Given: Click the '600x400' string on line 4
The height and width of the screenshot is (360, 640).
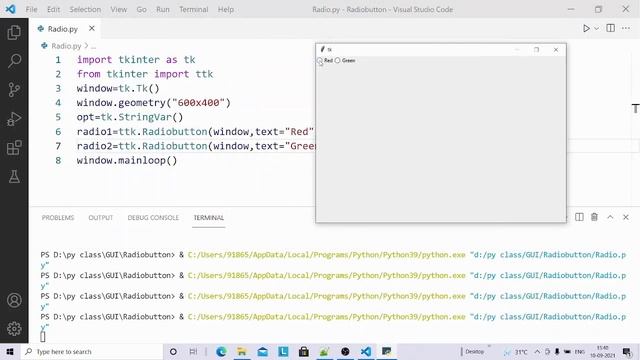Looking at the screenshot, I should point(198,103).
